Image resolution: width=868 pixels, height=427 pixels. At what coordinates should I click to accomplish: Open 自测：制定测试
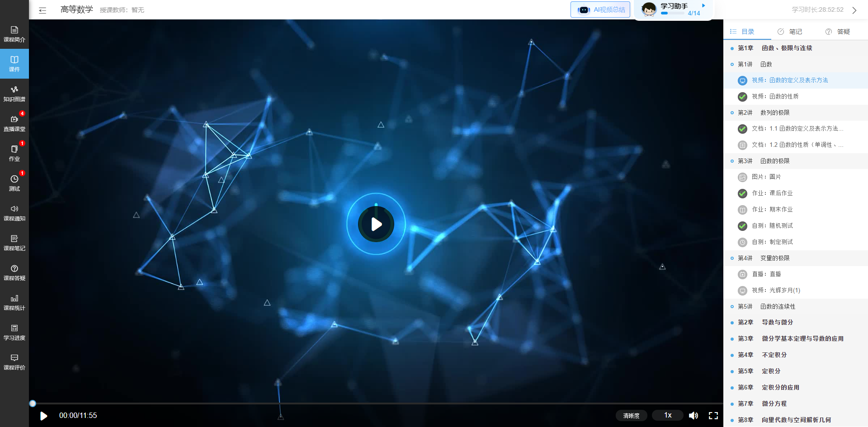click(796, 242)
